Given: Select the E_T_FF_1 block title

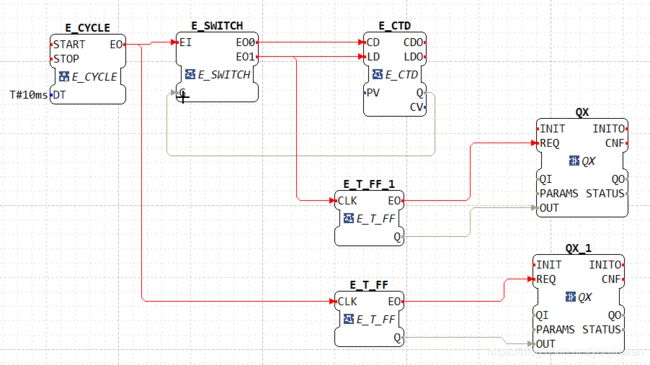Looking at the screenshot, I should point(369,184).
